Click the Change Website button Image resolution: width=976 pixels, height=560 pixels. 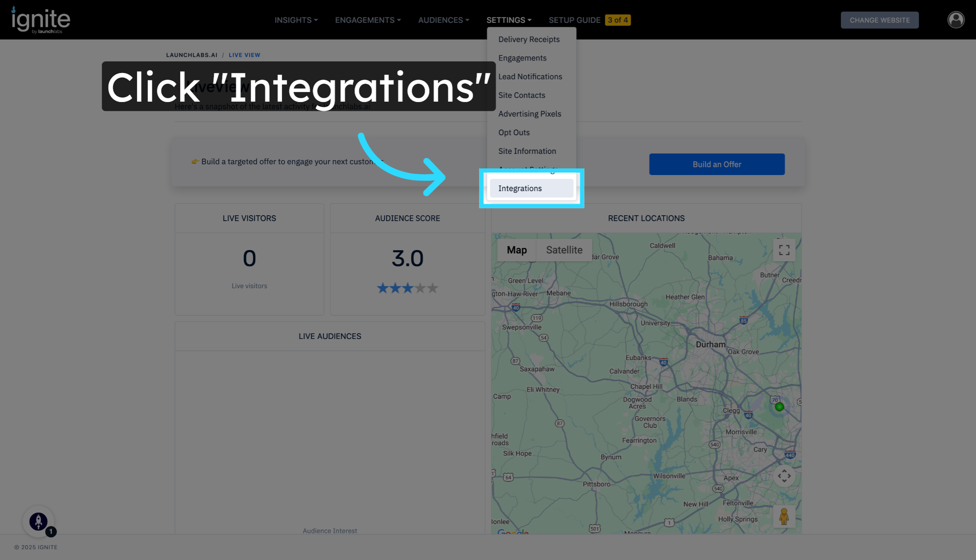pos(879,20)
